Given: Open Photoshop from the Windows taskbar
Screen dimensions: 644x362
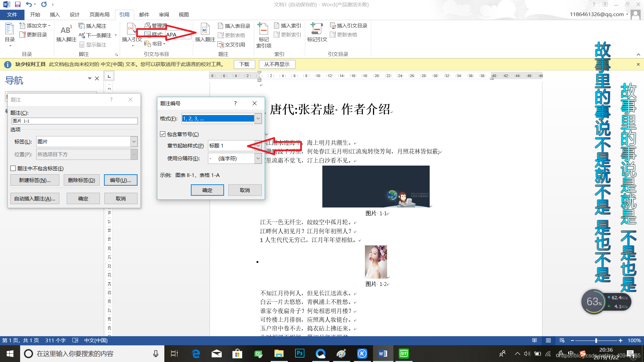Looking at the screenshot, I should [x=300, y=354].
